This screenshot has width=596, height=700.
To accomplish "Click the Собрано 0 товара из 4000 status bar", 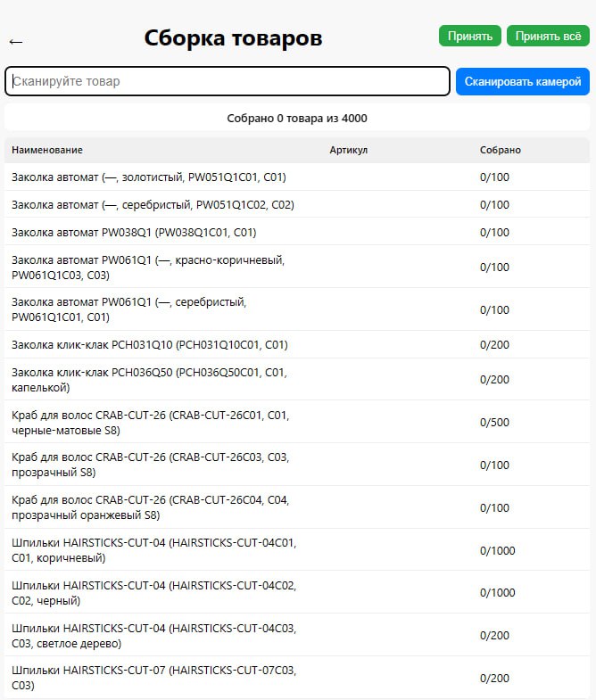I will point(297,118).
